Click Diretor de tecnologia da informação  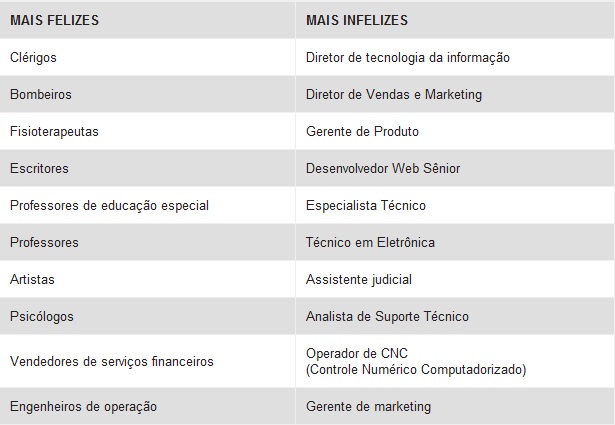(x=408, y=58)
